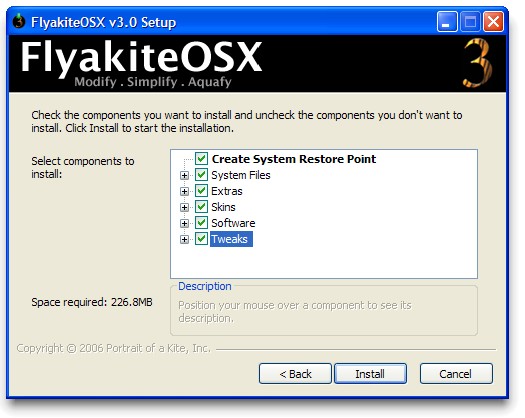
Task: Click the FlyakiteOSX title bar app icon
Action: pos(19,21)
